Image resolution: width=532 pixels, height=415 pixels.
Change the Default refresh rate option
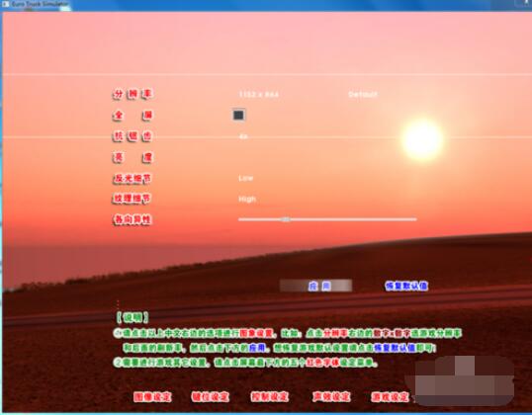click(363, 94)
